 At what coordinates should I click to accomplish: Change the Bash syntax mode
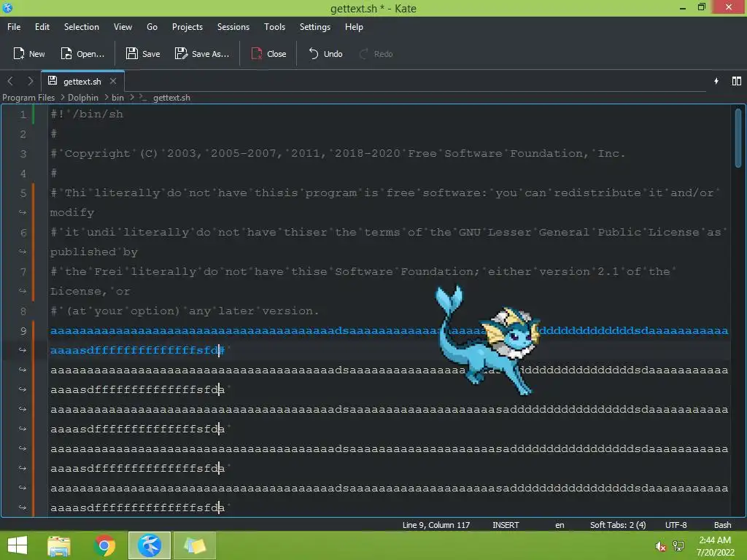point(722,525)
